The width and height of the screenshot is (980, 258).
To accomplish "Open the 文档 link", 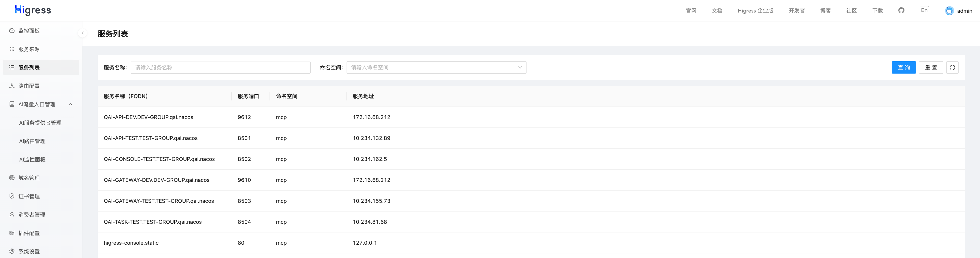I will point(717,11).
